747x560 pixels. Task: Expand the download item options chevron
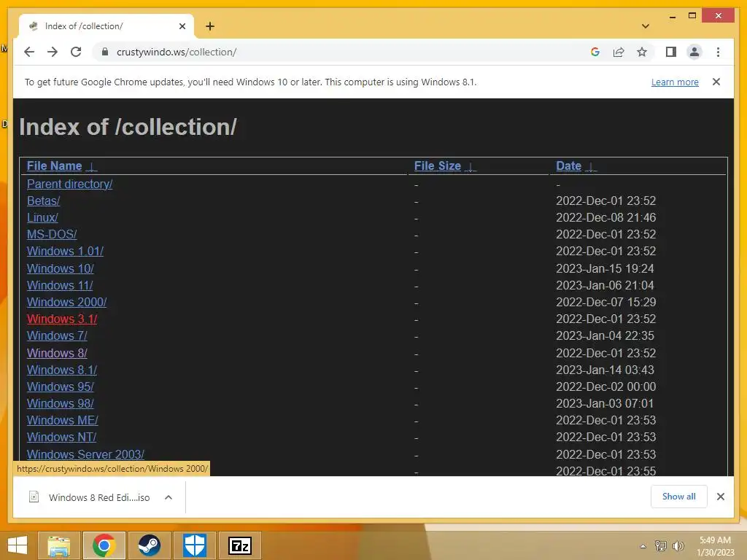pyautogui.click(x=169, y=497)
